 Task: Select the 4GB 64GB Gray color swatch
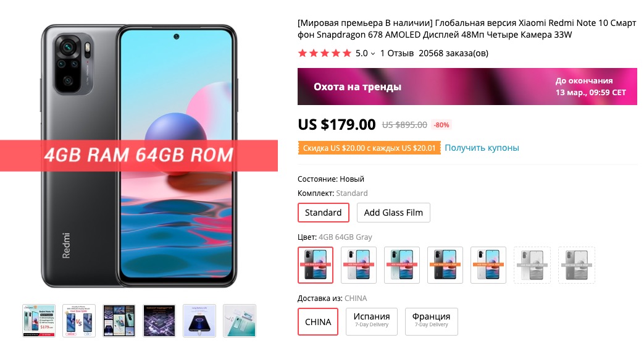[316, 265]
